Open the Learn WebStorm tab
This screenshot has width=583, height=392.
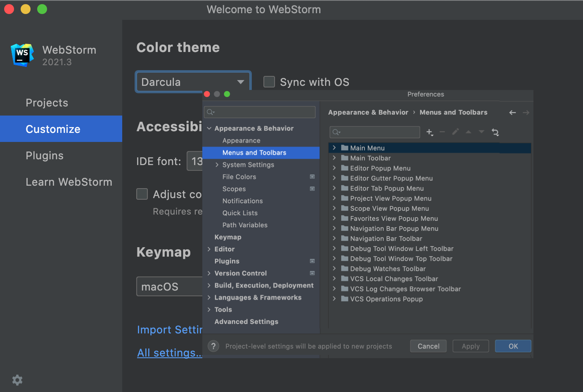point(61,182)
